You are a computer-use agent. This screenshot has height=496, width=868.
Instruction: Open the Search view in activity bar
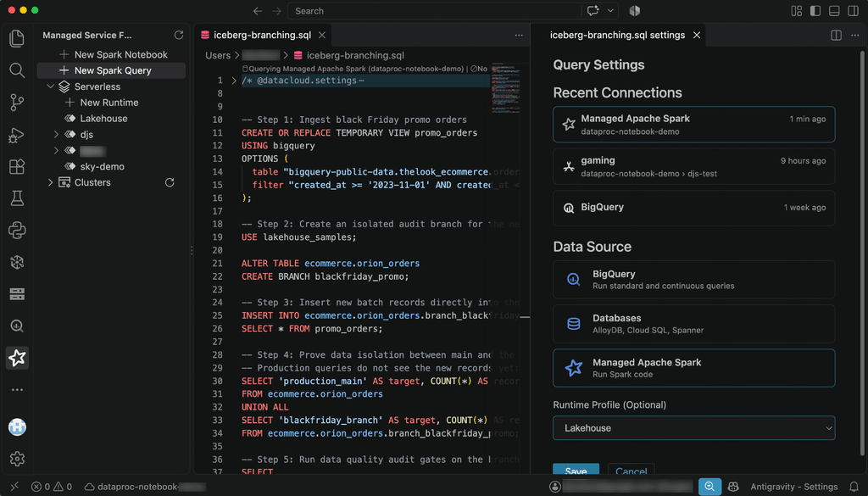coord(17,70)
